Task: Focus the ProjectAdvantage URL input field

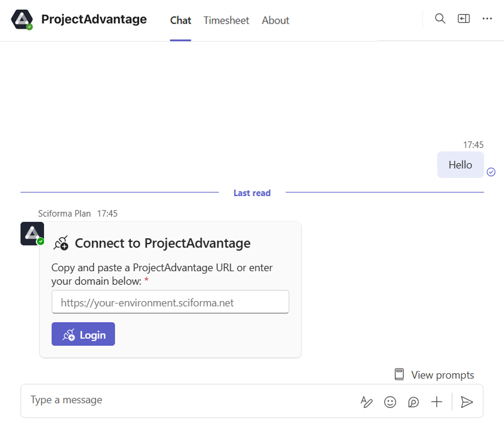Action: [170, 302]
